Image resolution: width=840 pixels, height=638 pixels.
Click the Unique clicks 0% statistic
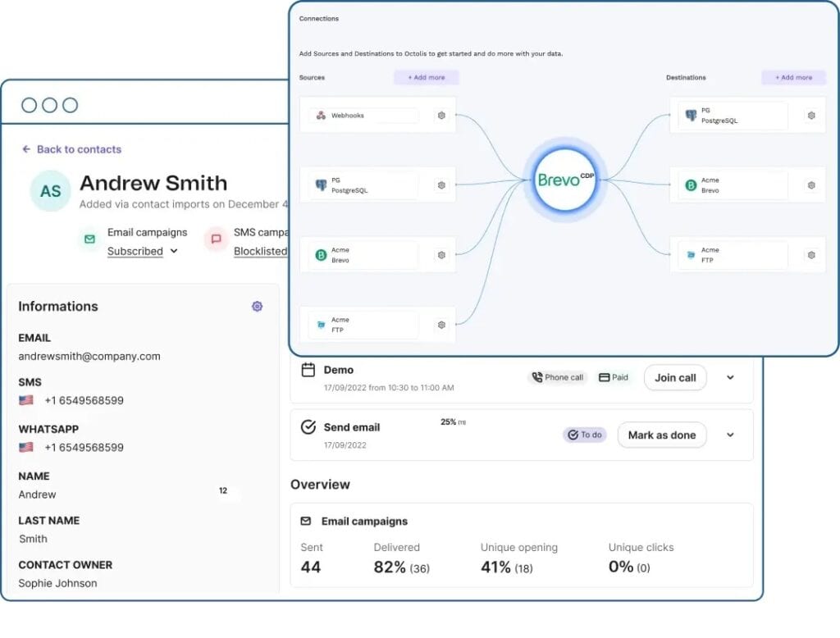(629, 567)
